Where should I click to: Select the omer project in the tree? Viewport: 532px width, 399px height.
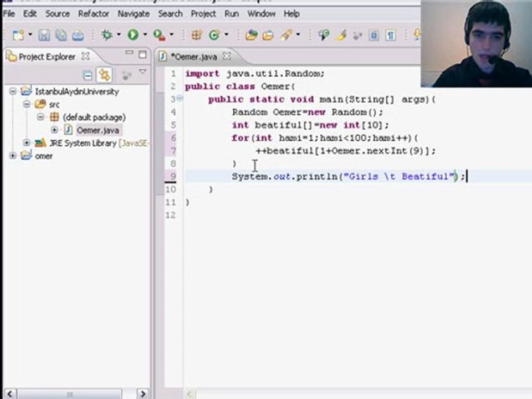coord(44,156)
